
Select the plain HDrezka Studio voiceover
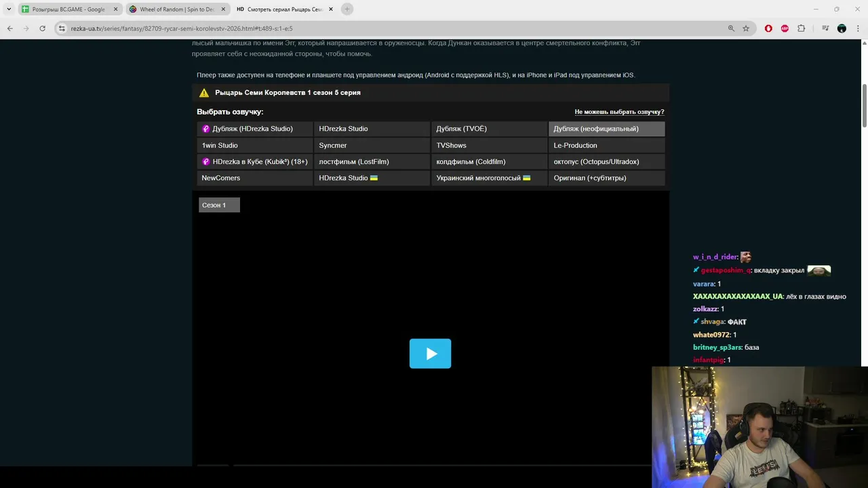(372, 129)
